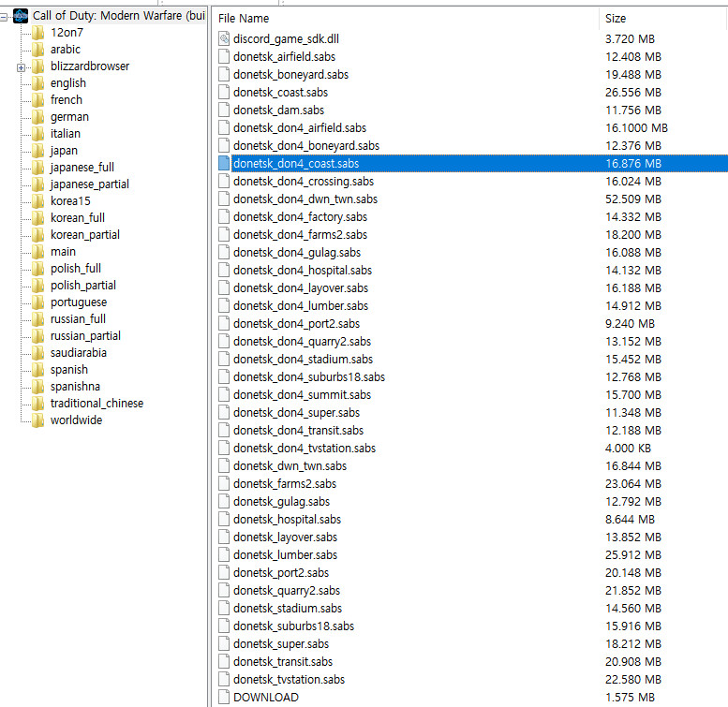This screenshot has height=707, width=728.
Task: Click the DOWNLOAD file icon
Action: tap(224, 697)
